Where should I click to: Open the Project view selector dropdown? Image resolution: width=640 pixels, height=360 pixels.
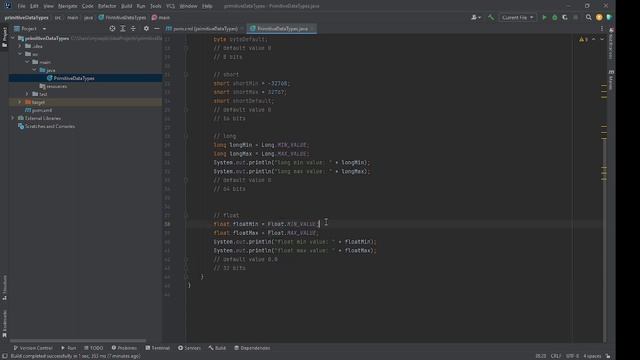tap(30, 29)
